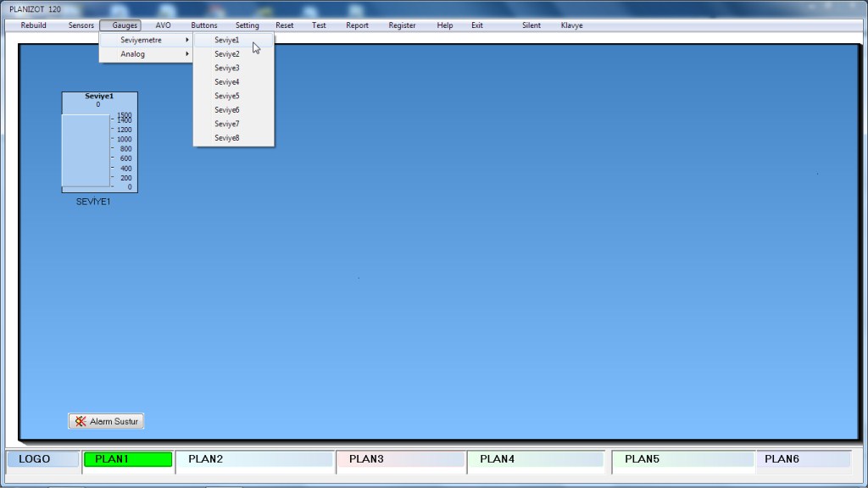This screenshot has width=868, height=488.
Task: Open the Rebuild menu
Action: click(33, 25)
